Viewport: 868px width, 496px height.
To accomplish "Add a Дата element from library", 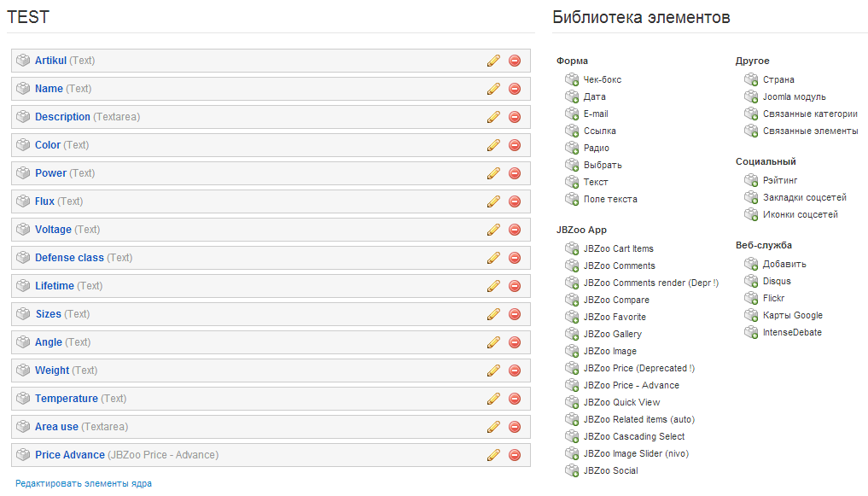I will [x=572, y=96].
